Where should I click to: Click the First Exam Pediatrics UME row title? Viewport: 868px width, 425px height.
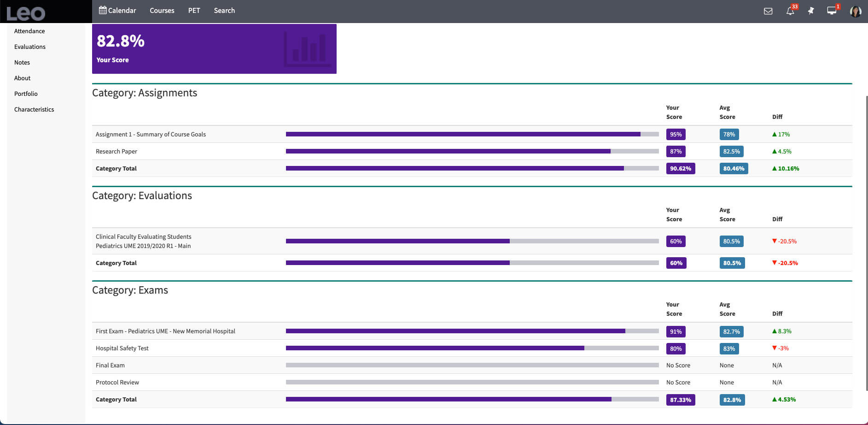click(x=165, y=331)
